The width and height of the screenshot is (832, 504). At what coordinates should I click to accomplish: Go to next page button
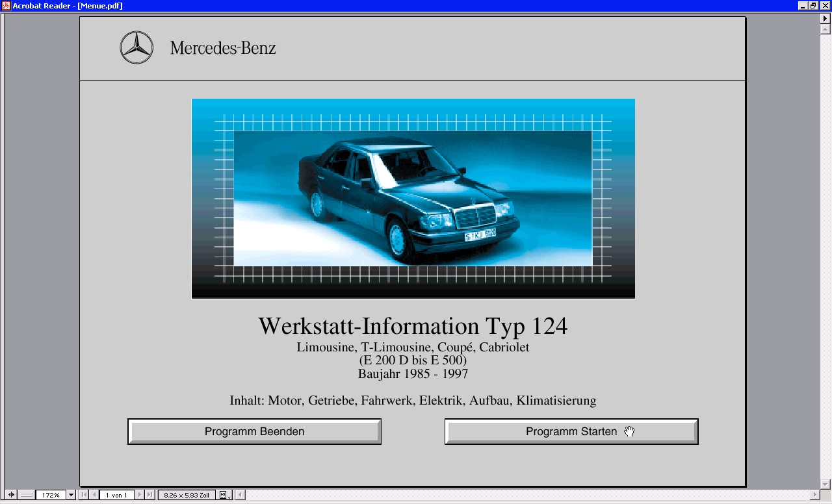[x=139, y=495]
